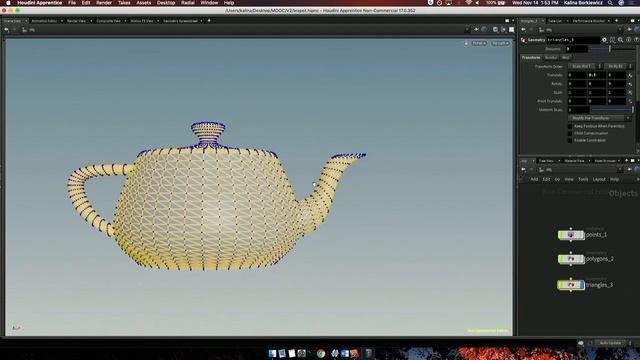Click the Rotate channel options icon
Screen dimensions: 640x360
[630, 84]
